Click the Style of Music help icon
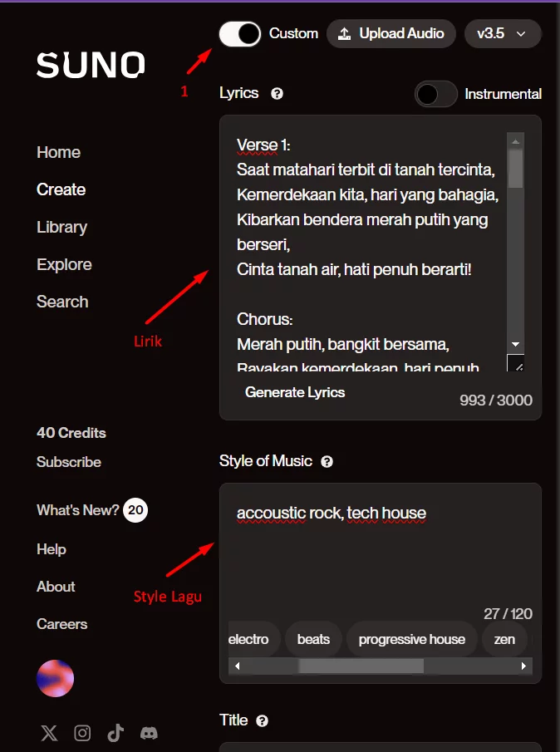This screenshot has height=752, width=560. pos(327,462)
